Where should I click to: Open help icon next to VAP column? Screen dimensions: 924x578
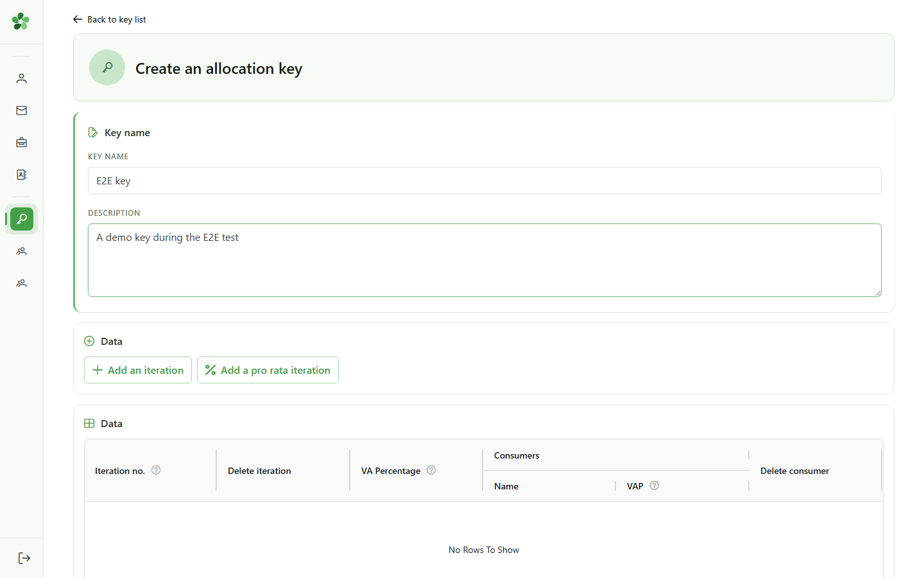click(654, 486)
